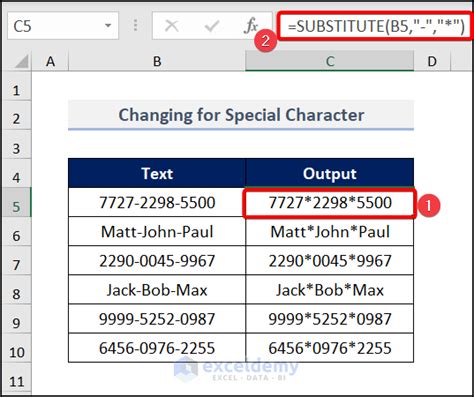
Task: Click the Enter checkmark formula bar icon
Action: (x=212, y=26)
